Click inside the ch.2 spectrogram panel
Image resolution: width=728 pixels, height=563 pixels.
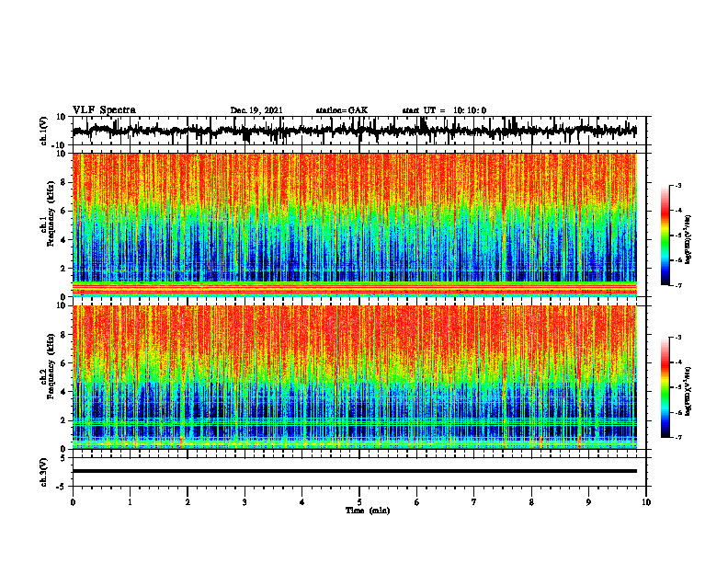[354, 377]
